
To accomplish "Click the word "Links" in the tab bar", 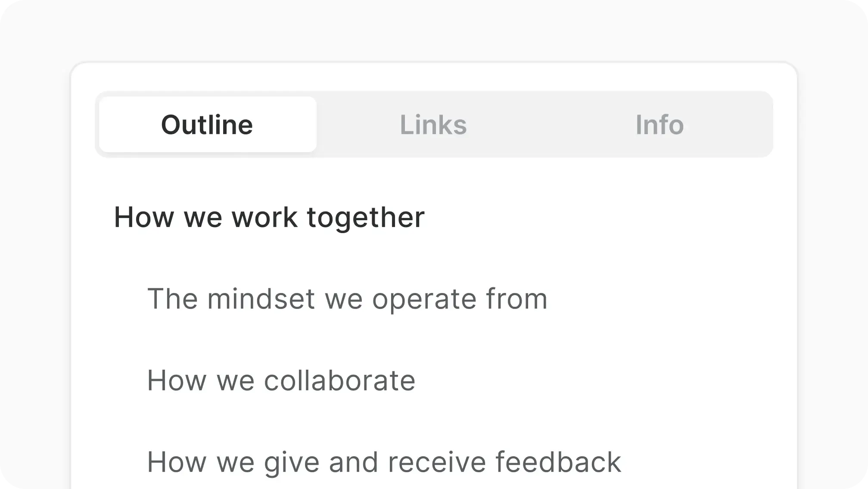I will [433, 125].
